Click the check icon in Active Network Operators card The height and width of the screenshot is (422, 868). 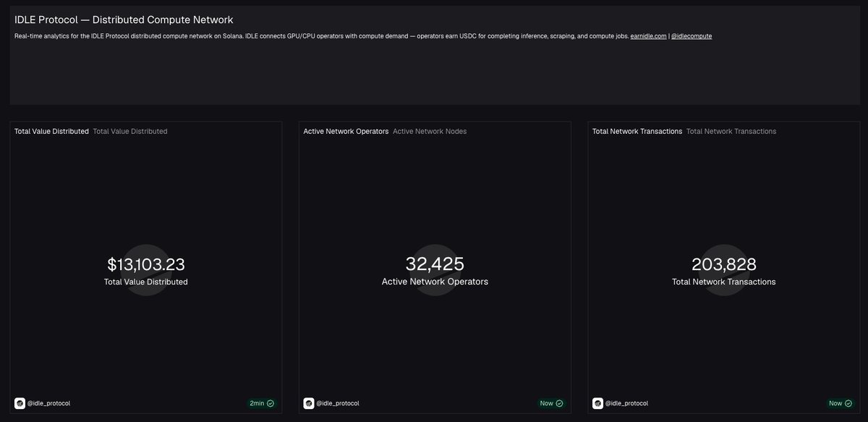coord(559,403)
